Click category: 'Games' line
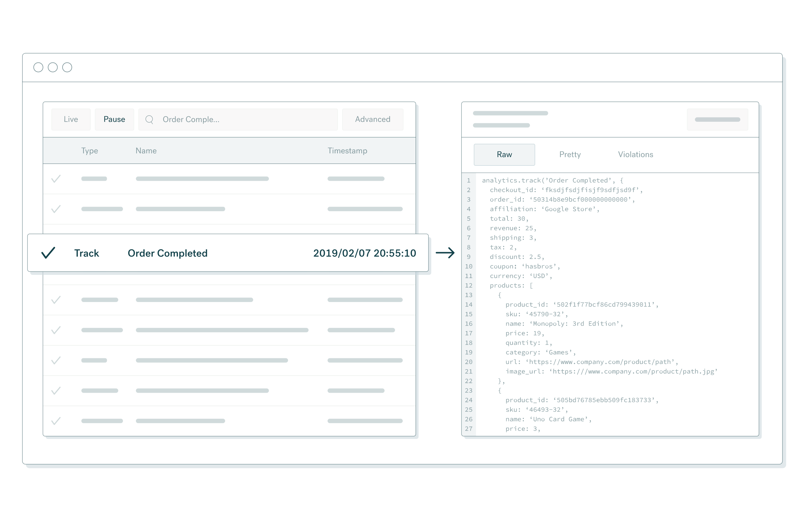Screen dimensions: 812x509 click(541, 352)
